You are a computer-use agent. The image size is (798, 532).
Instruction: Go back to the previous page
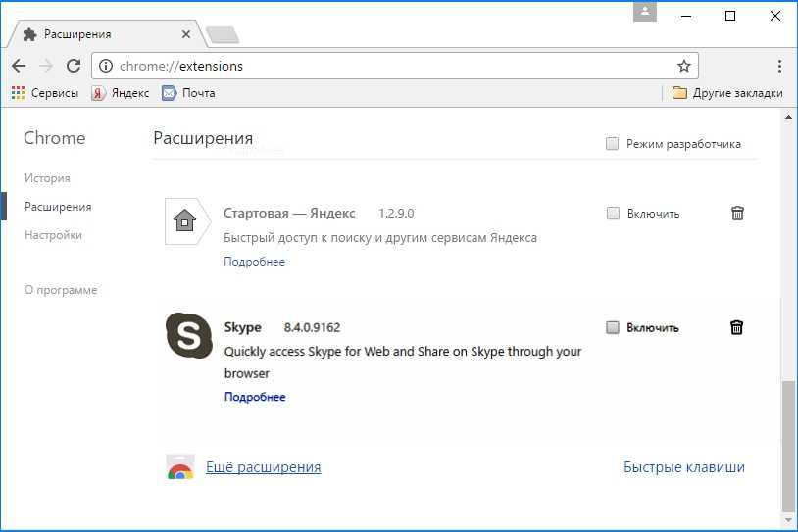tap(18, 66)
